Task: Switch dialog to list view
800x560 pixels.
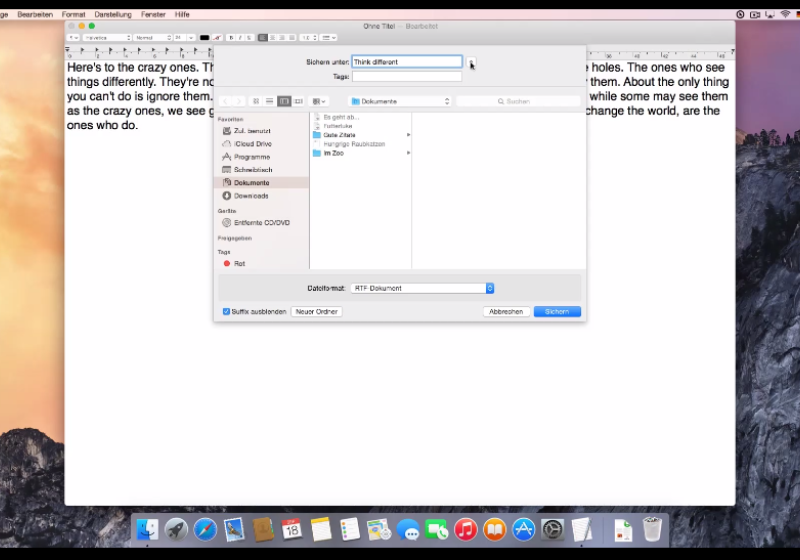Action: (x=270, y=101)
